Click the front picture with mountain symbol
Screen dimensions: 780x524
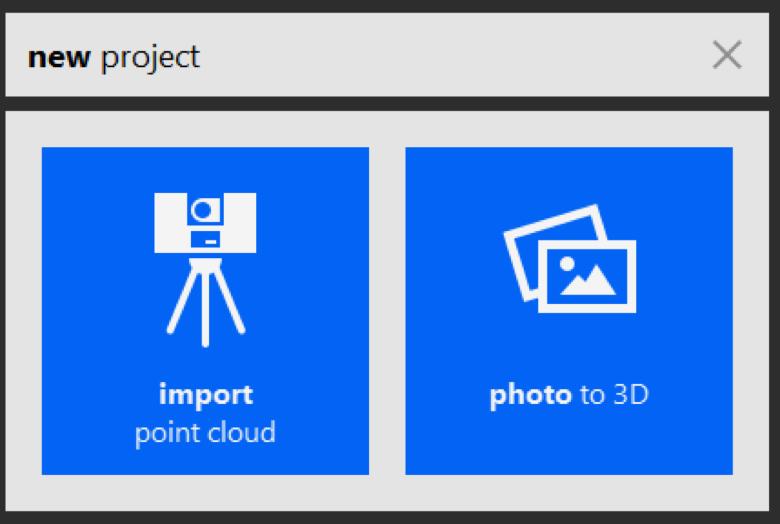pos(587,277)
